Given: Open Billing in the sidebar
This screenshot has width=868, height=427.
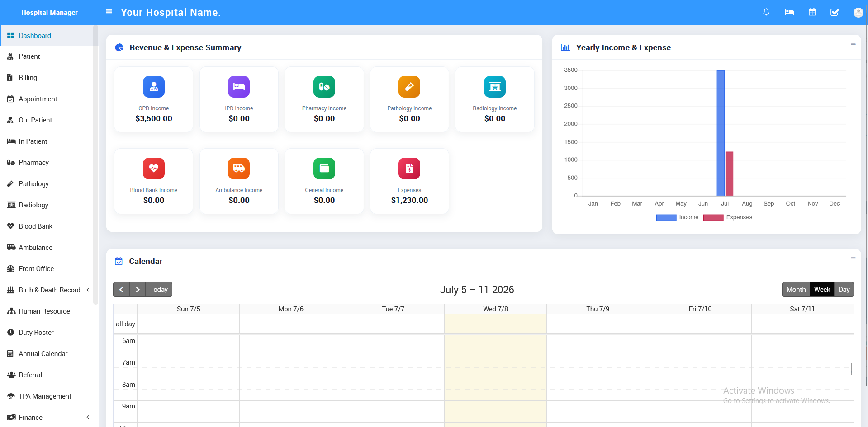Looking at the screenshot, I should click(47, 78).
